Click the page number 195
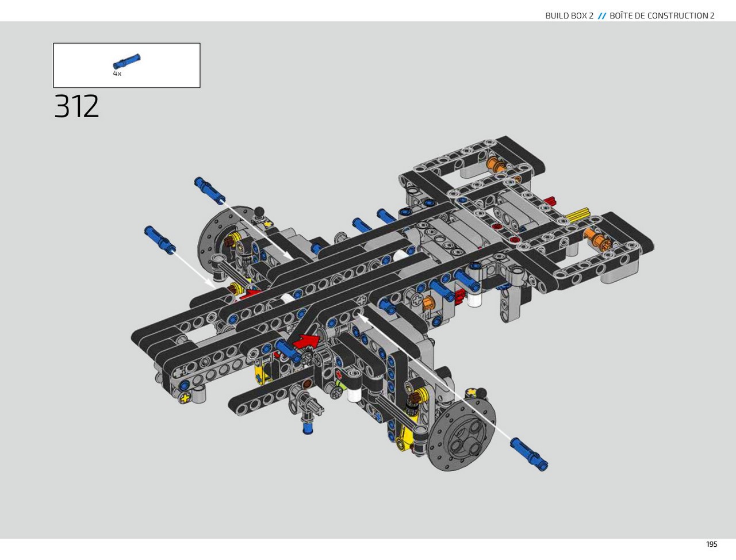Viewport: 736px width, 560px height. coord(712,544)
